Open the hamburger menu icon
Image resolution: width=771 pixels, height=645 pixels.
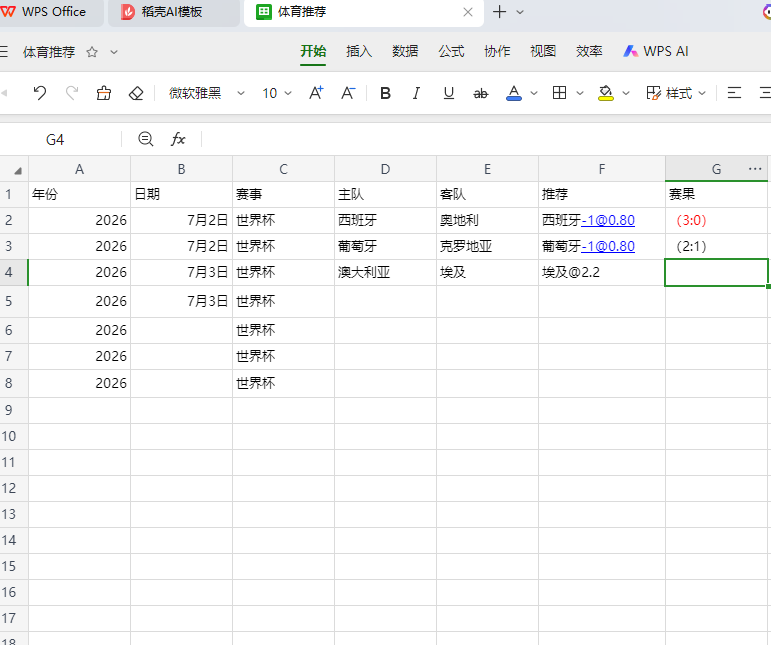[x=4, y=52]
